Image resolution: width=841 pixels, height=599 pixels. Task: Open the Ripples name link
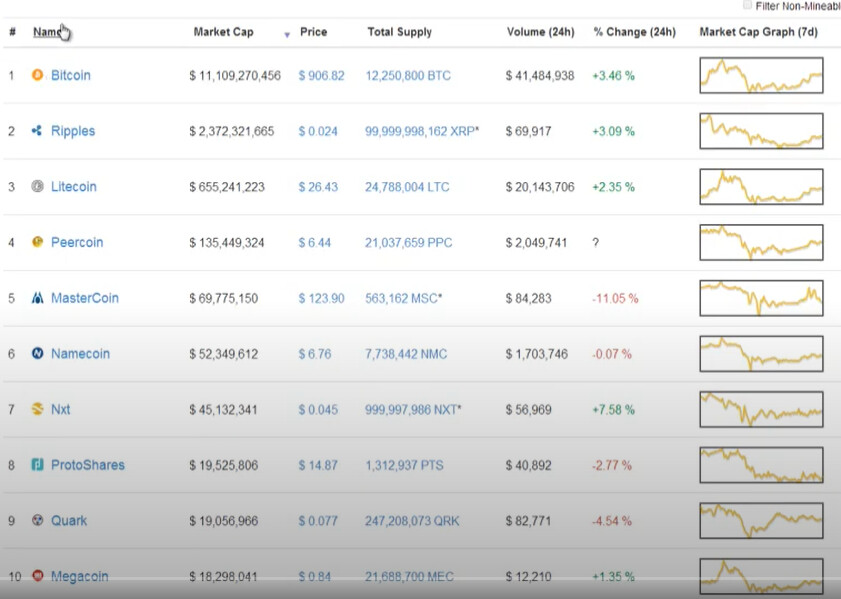click(x=73, y=131)
